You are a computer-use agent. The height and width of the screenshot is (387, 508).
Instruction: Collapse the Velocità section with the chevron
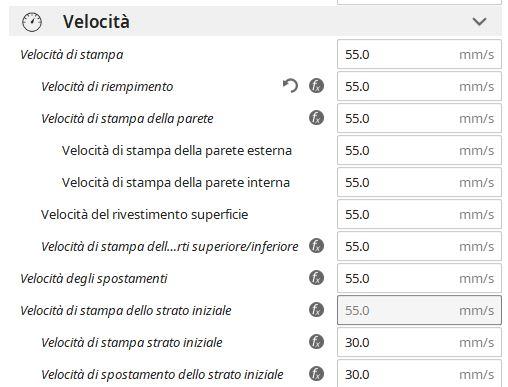point(479,22)
